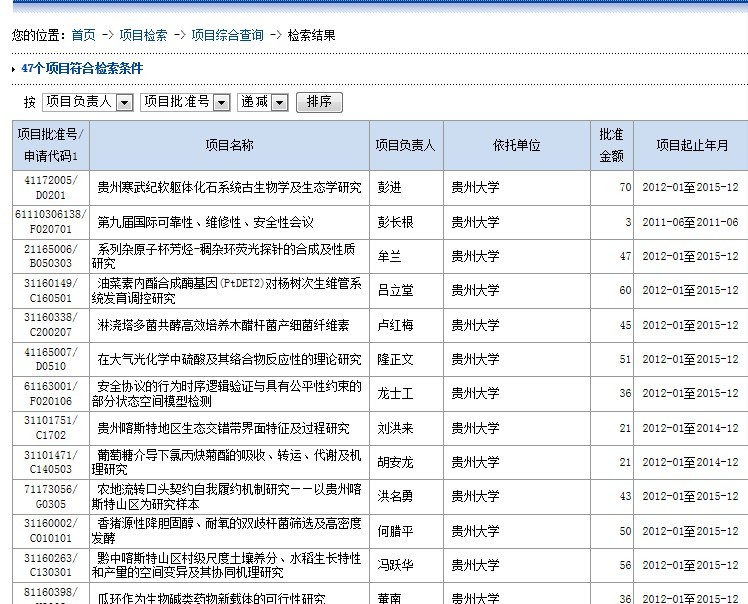Click date range in 刘洪来's row
748x604 pixels.
(x=690, y=428)
